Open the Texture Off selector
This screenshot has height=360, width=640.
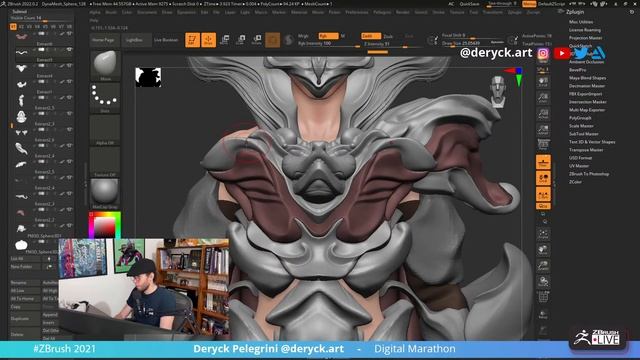pos(105,162)
